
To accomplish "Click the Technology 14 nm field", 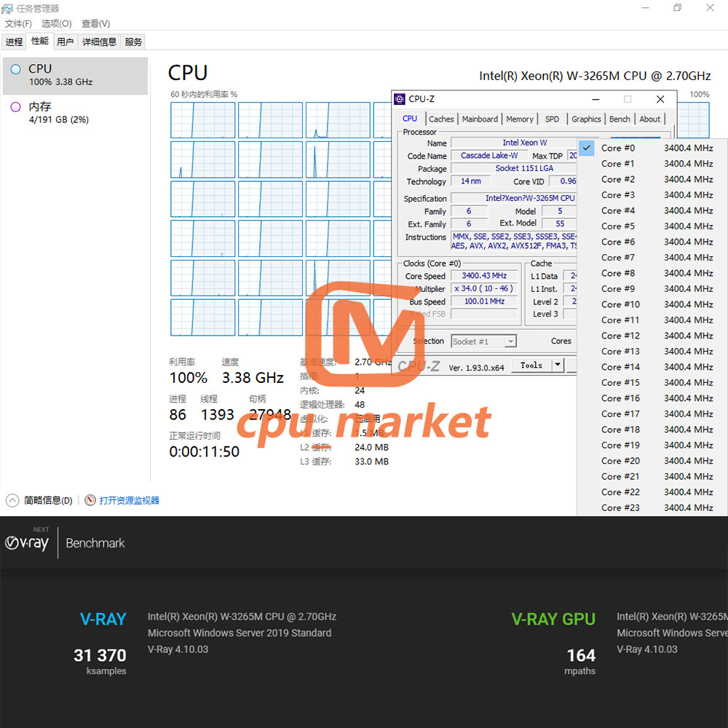I will pyautogui.click(x=470, y=181).
